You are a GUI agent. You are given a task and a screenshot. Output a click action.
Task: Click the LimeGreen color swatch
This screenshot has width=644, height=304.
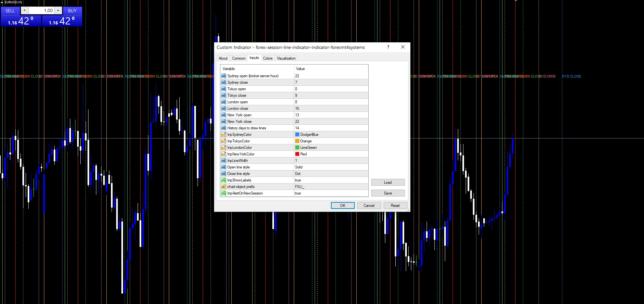297,148
